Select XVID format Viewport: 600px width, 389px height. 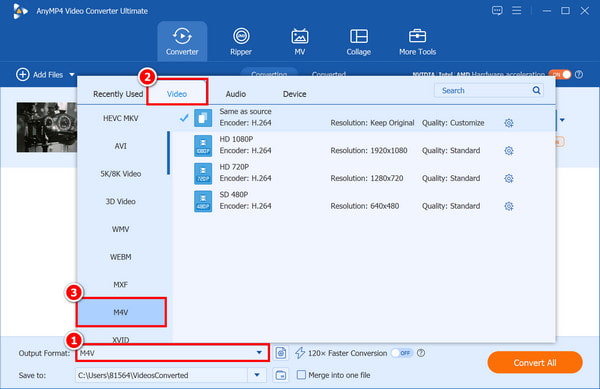121,339
